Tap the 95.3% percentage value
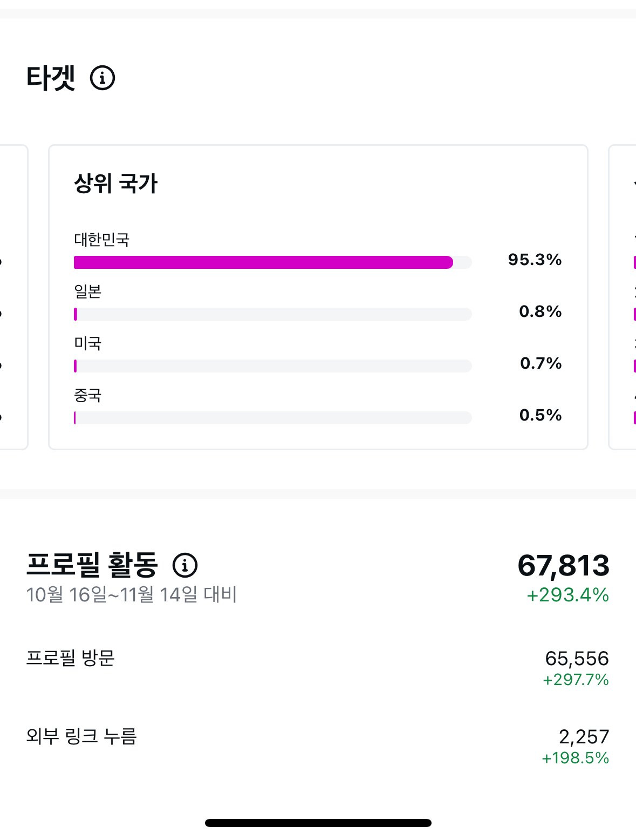Screen dimensions: 636x840 coord(535,260)
